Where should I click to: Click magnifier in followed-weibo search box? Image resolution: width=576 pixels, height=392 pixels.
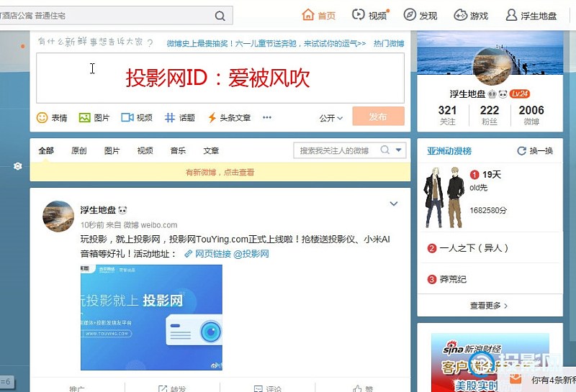(x=384, y=150)
